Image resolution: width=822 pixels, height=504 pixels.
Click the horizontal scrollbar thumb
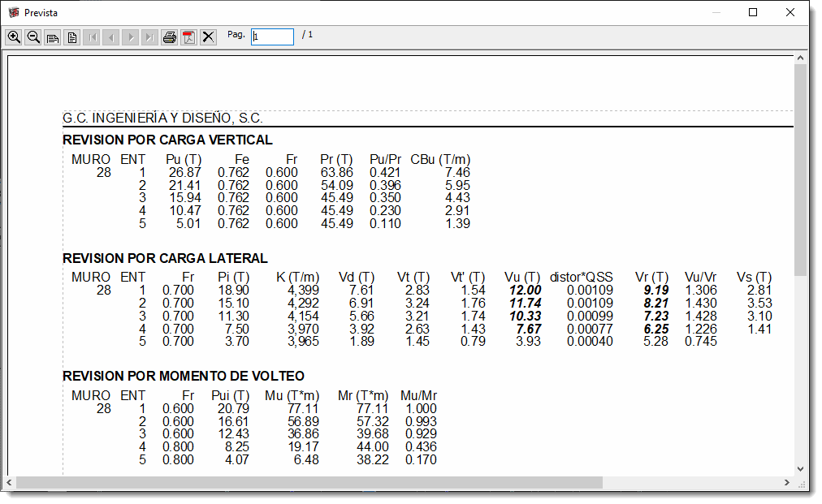309,483
